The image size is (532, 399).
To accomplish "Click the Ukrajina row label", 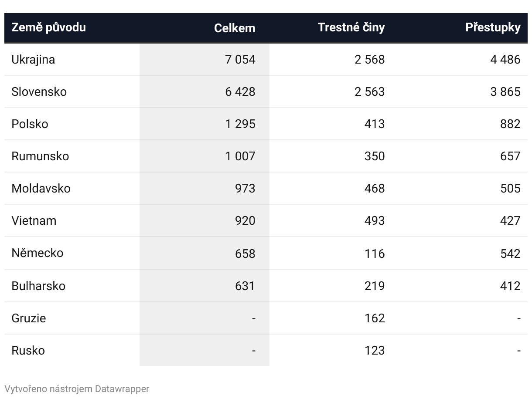I will point(33,59).
